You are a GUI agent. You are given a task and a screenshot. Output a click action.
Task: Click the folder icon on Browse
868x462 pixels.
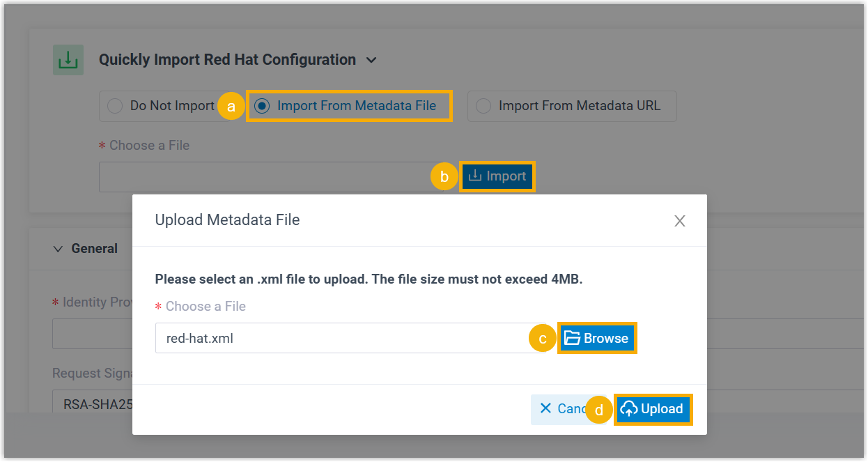[x=572, y=339]
